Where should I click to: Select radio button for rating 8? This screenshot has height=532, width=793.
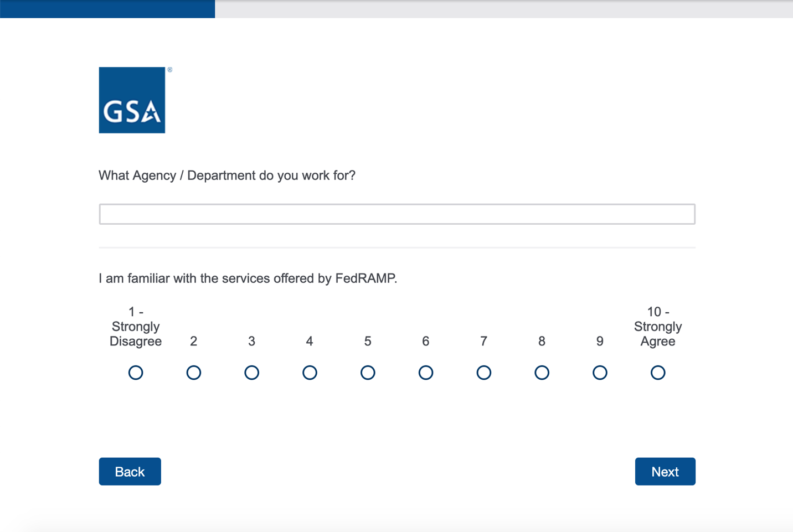[542, 373]
